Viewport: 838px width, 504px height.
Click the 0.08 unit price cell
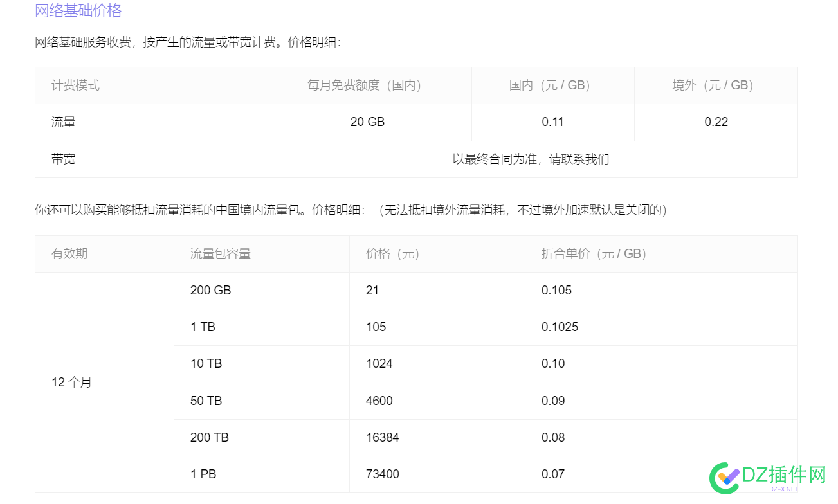click(661, 438)
